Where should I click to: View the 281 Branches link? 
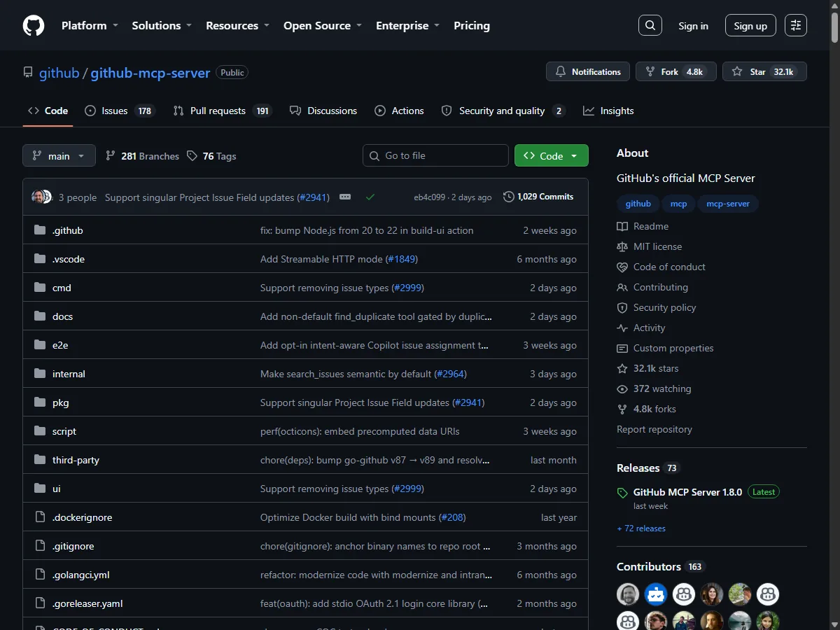(142, 156)
